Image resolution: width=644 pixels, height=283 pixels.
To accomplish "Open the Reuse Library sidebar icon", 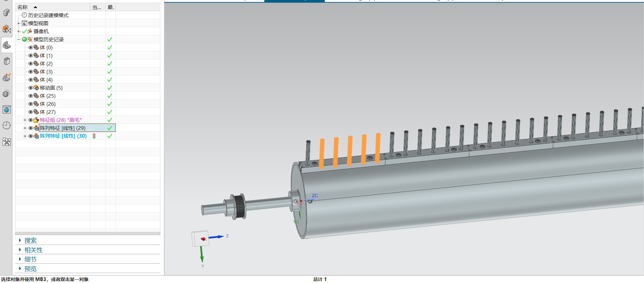I will click(x=6, y=61).
